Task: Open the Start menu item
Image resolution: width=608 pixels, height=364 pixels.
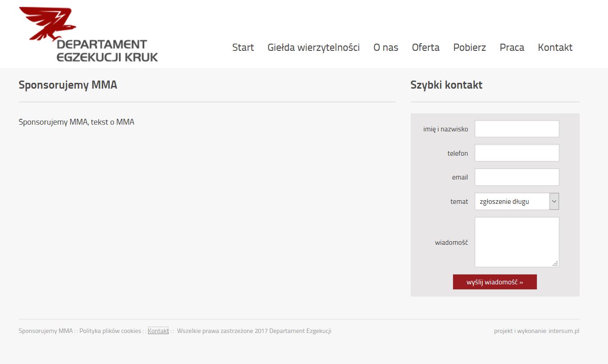Action: 243,47
